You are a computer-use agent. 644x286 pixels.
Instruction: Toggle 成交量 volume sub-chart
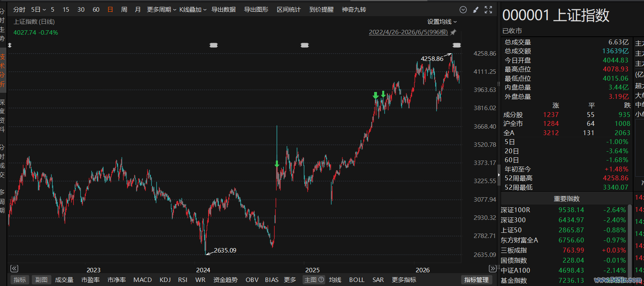click(64, 280)
